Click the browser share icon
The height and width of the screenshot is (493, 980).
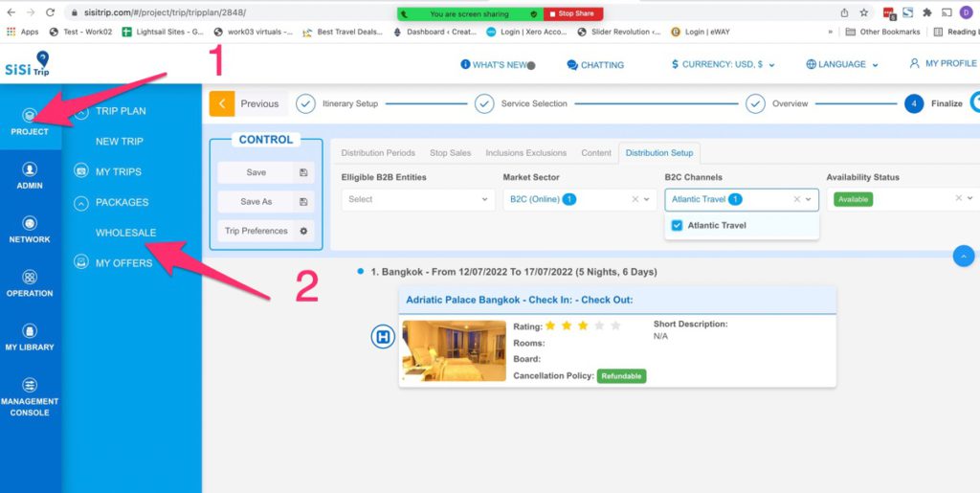(844, 12)
